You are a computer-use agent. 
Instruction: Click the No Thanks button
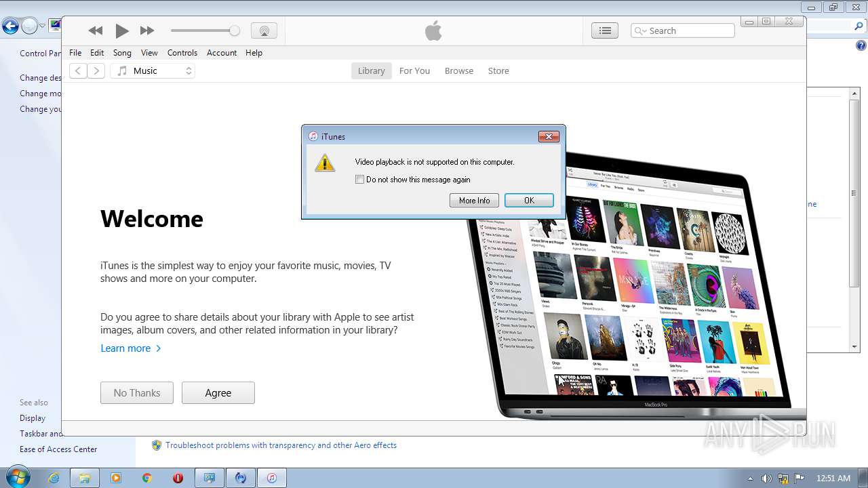137,392
